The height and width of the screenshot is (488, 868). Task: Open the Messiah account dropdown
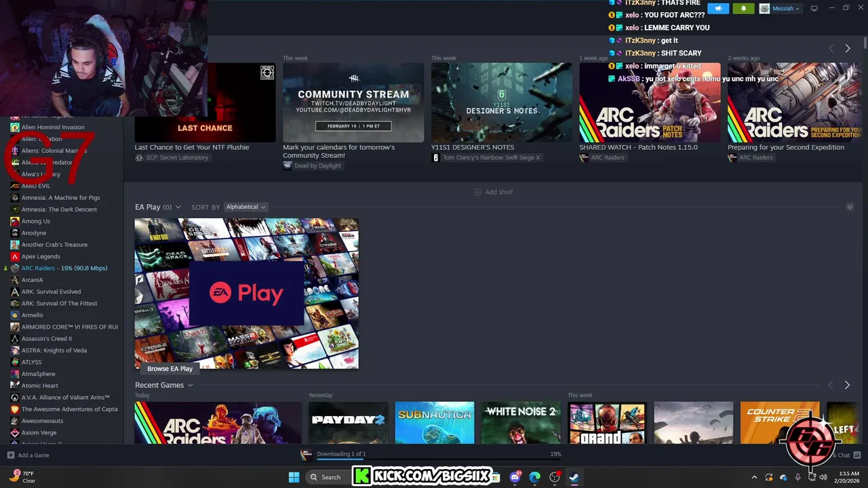point(780,8)
